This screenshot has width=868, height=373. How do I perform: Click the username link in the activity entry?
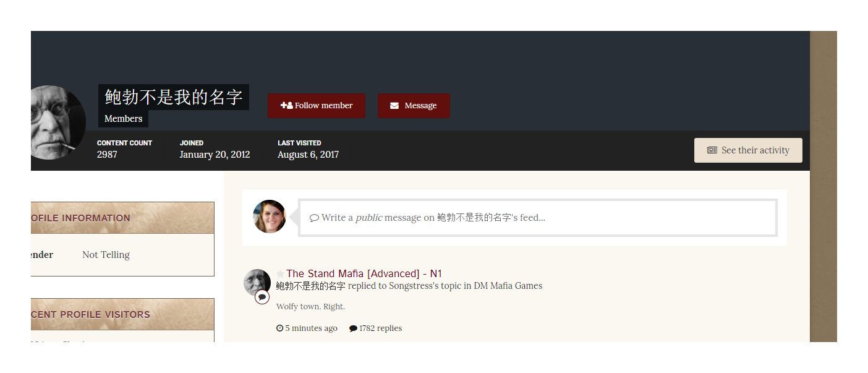(x=310, y=286)
